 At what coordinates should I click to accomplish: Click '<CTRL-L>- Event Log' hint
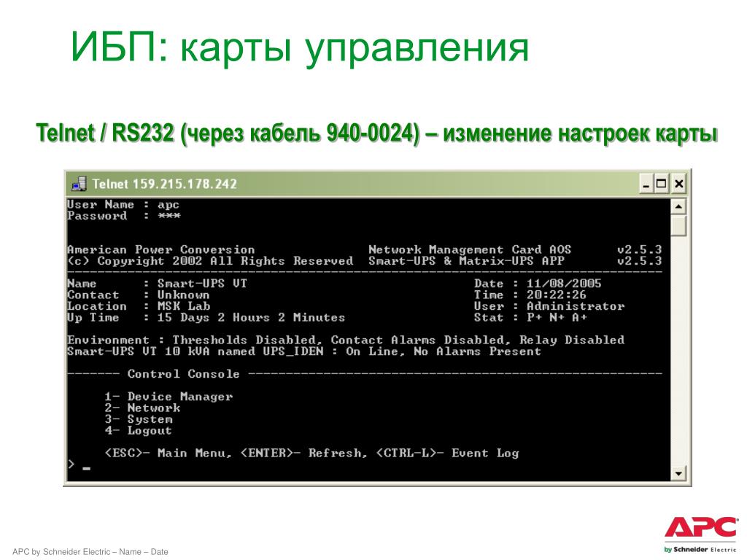click(x=447, y=454)
